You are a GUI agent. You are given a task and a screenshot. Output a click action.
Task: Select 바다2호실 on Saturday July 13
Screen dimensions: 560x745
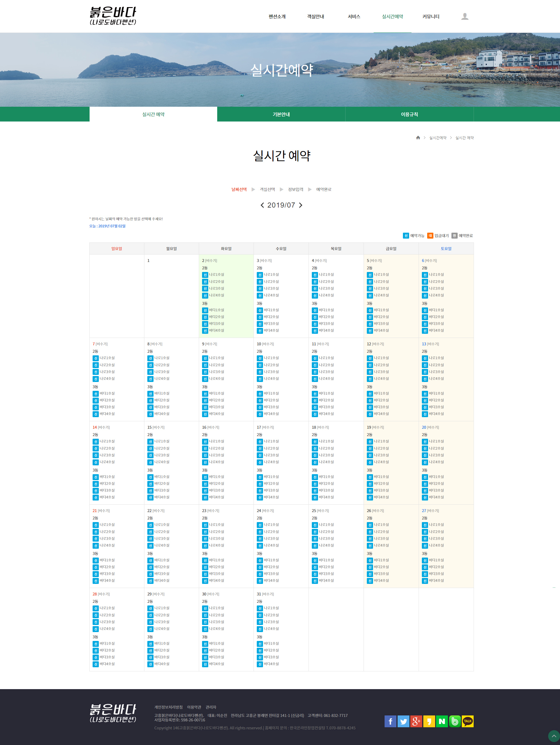[433, 401]
